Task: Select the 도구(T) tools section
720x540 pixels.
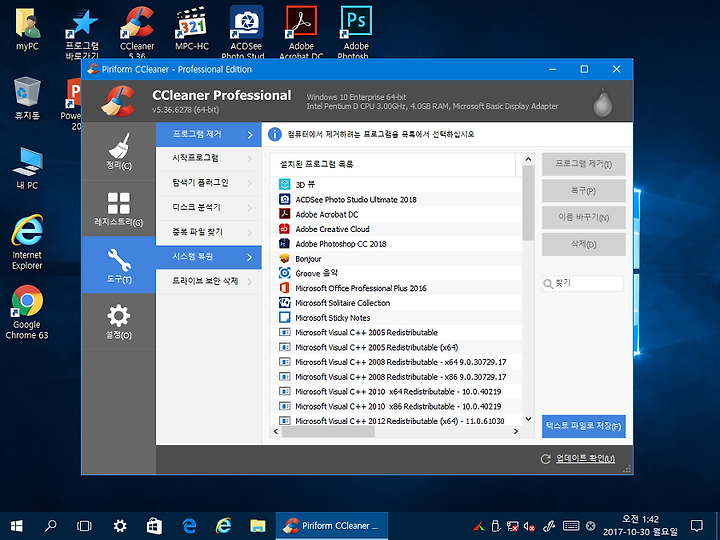Action: coord(119,265)
